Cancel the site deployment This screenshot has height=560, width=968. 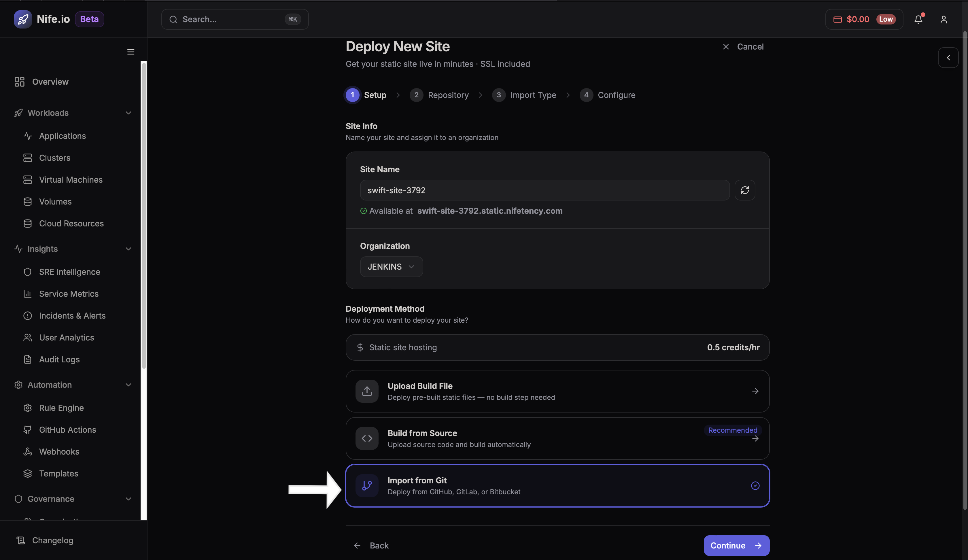click(x=743, y=46)
